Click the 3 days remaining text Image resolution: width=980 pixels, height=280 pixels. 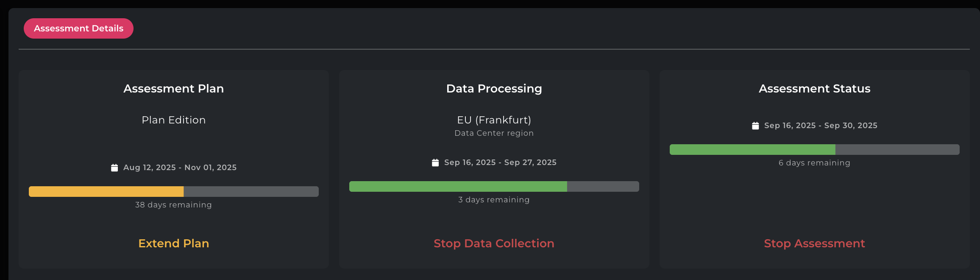pyautogui.click(x=494, y=200)
